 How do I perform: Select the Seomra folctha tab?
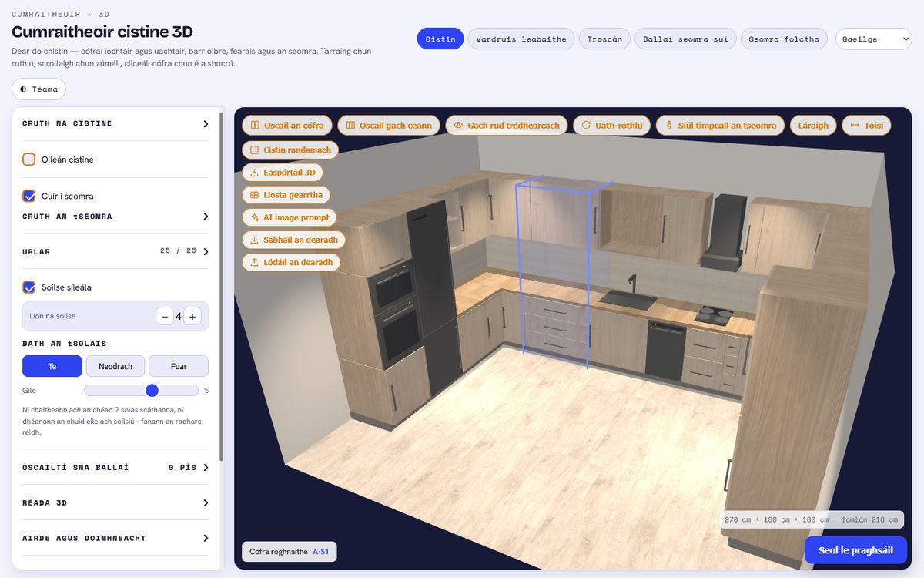pyautogui.click(x=784, y=39)
